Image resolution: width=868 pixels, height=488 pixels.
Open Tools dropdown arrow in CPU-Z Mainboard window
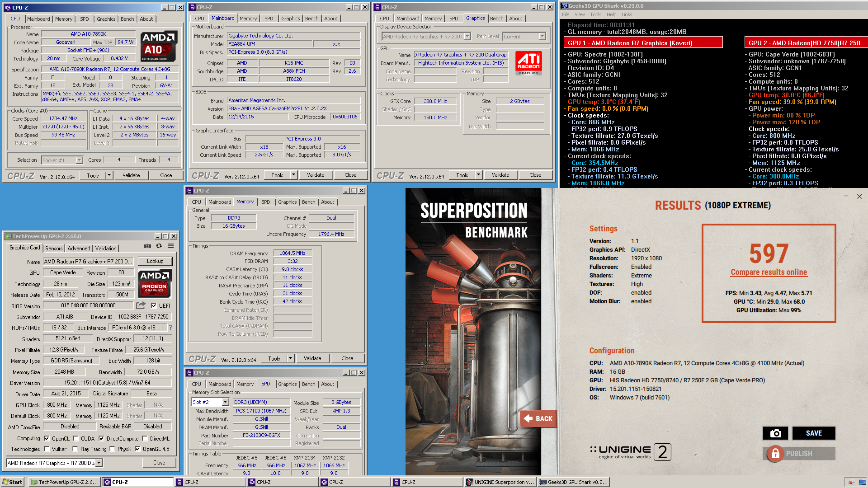[293, 175]
